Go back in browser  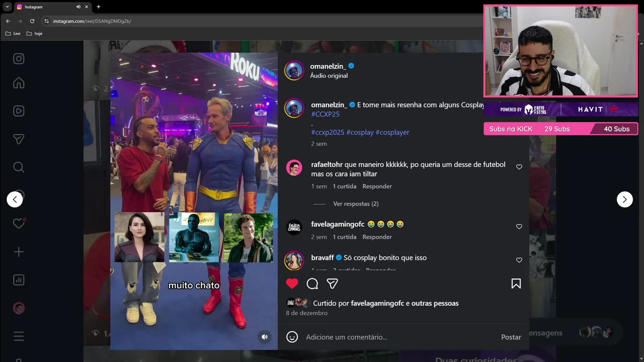point(8,21)
